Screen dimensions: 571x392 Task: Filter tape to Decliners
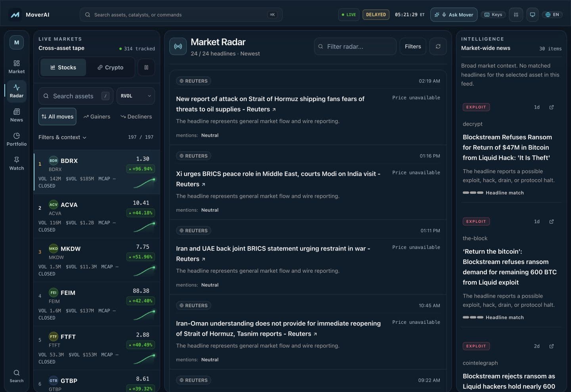point(136,117)
